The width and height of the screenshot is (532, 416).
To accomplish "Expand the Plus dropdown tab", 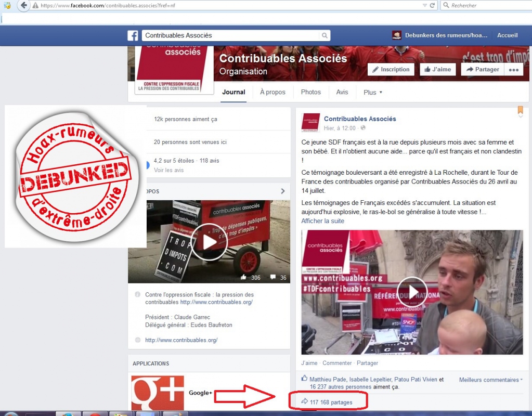I will pos(372,92).
